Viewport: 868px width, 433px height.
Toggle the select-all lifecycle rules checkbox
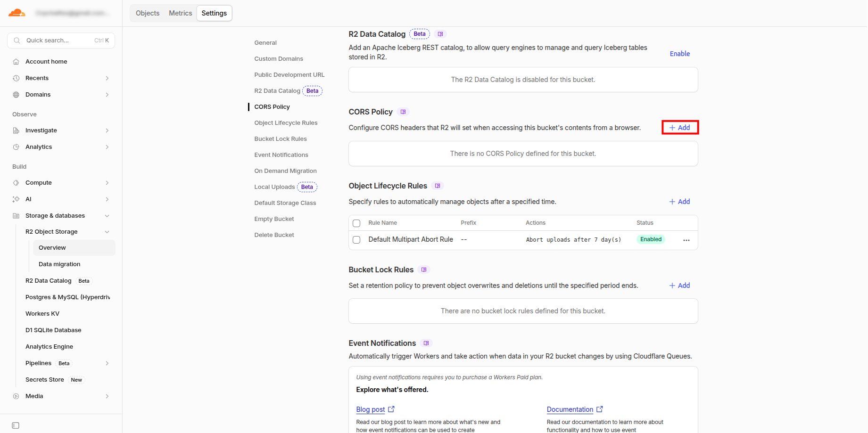click(x=356, y=223)
